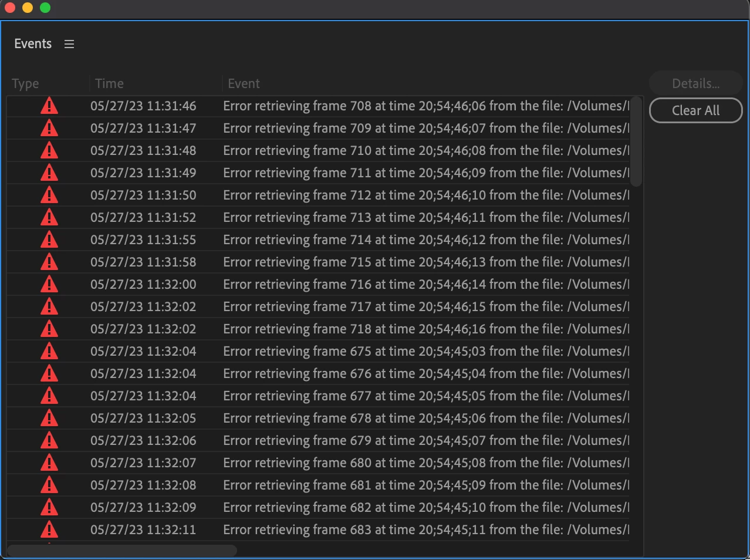Close the Events window with the red button
Screen dimensions: 750x560
click(x=9, y=8)
